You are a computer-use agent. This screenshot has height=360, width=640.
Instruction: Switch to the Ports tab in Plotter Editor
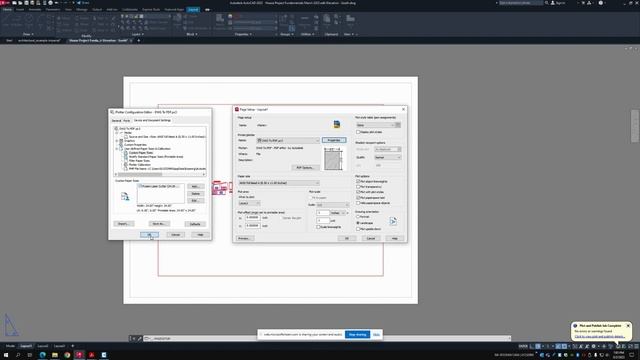click(x=127, y=121)
